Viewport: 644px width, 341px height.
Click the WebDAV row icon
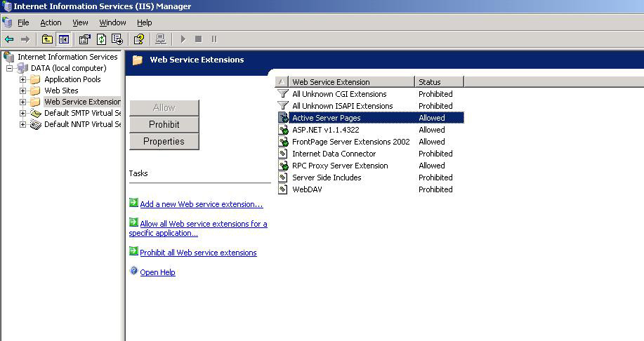[282, 189]
